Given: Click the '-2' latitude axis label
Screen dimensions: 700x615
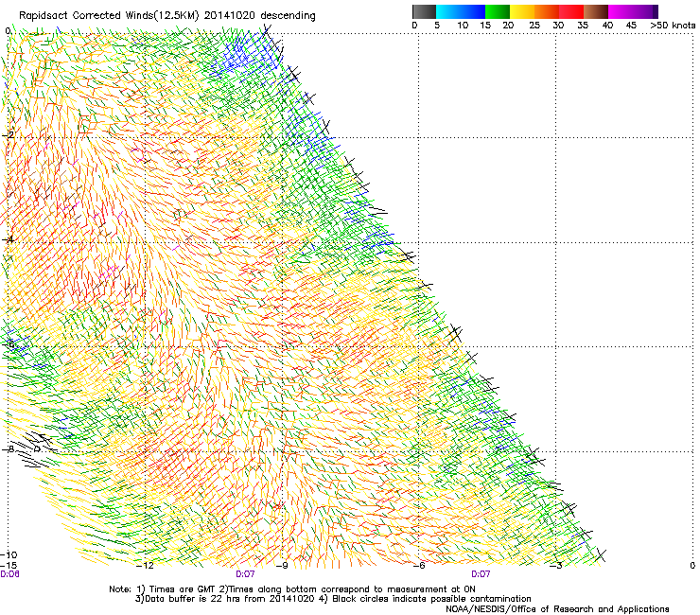Looking at the screenshot, I should 9,134.
